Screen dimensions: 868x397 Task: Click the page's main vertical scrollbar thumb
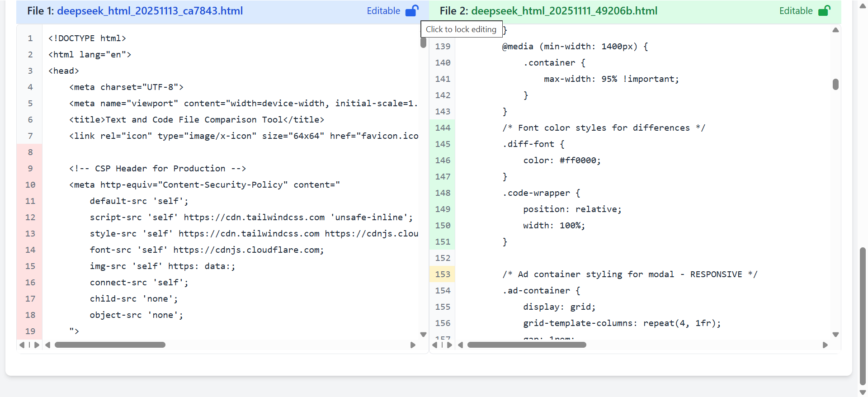(x=863, y=316)
